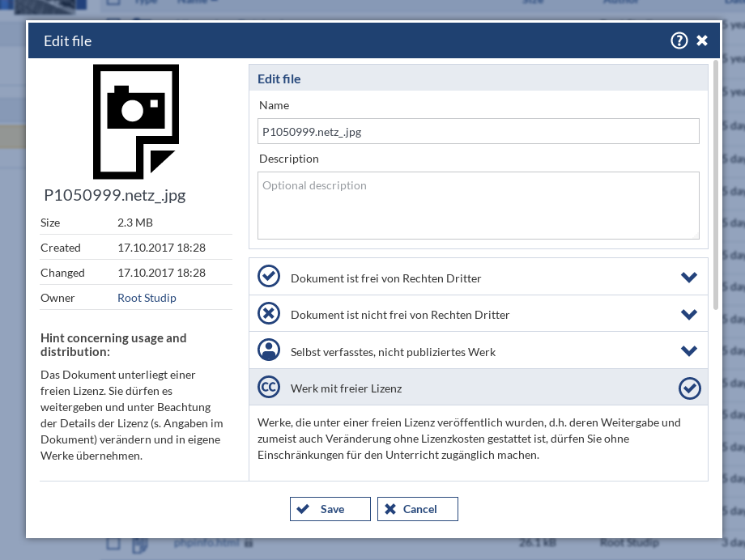This screenshot has height=560, width=745.
Task: Expand Selbst verfasstes, nicht publiziertes Werk chevron
Action: (x=689, y=351)
